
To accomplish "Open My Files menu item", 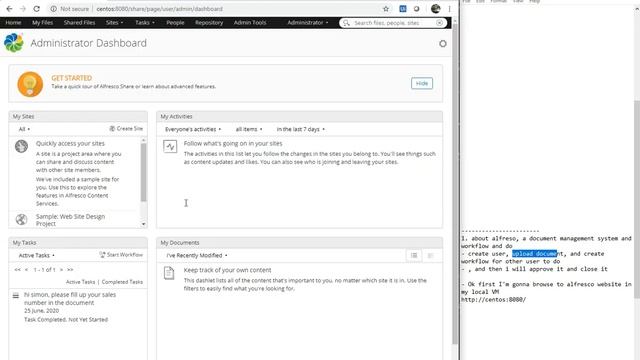I will click(42, 22).
